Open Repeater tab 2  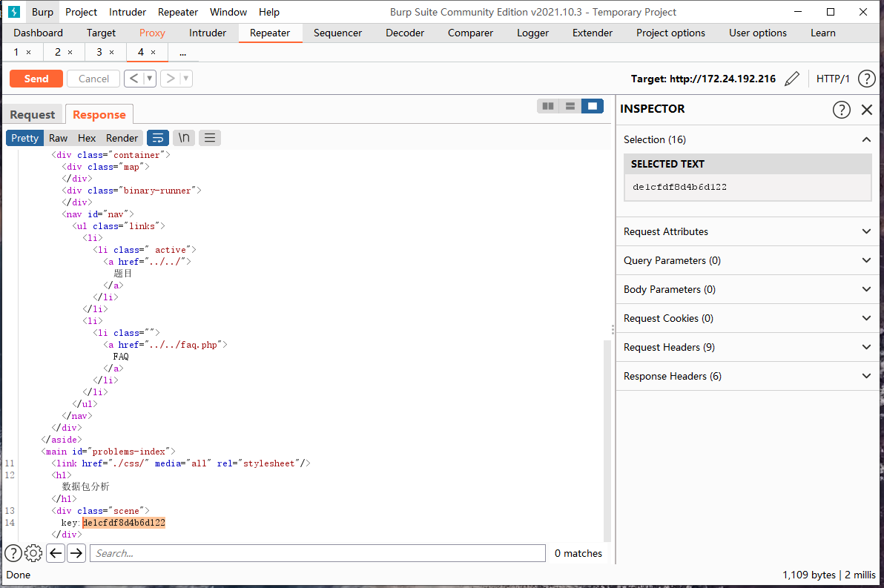coord(58,52)
